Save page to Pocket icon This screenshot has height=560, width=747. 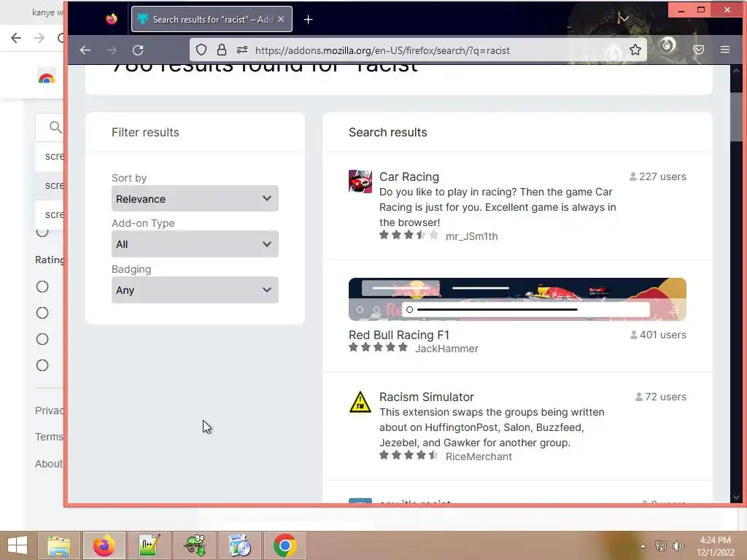tap(698, 50)
